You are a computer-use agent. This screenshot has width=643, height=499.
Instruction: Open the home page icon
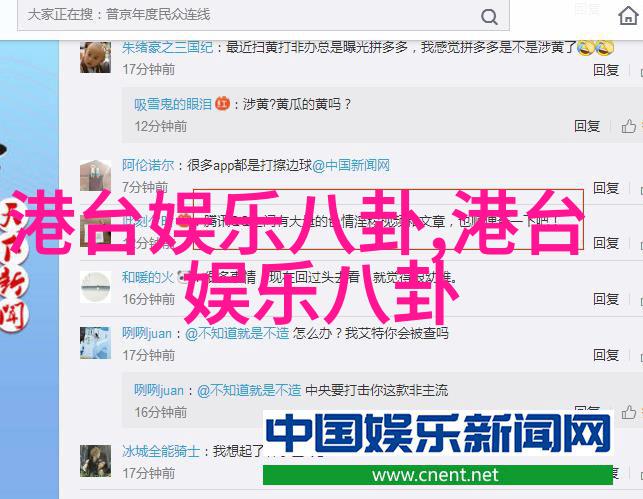tap(628, 16)
